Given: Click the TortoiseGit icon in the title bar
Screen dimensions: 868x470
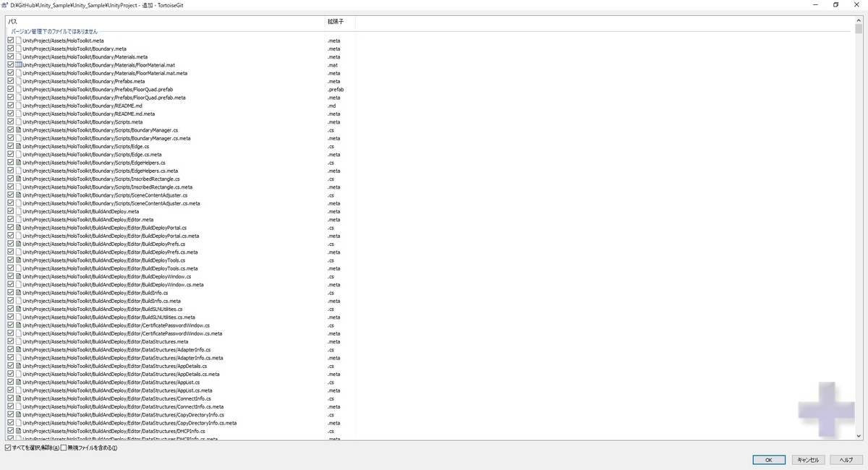Looking at the screenshot, I should click(x=5, y=4).
